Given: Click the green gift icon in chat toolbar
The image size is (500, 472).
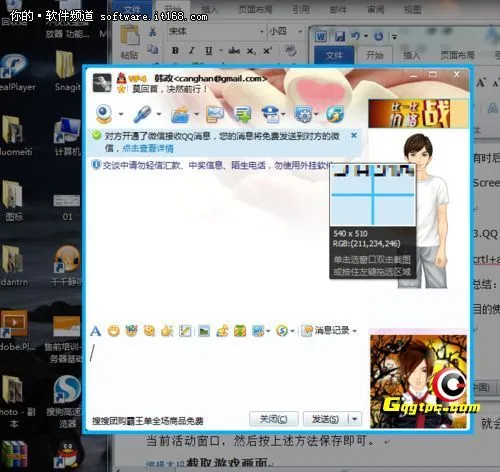Looking at the screenshot, I should coord(240,331).
